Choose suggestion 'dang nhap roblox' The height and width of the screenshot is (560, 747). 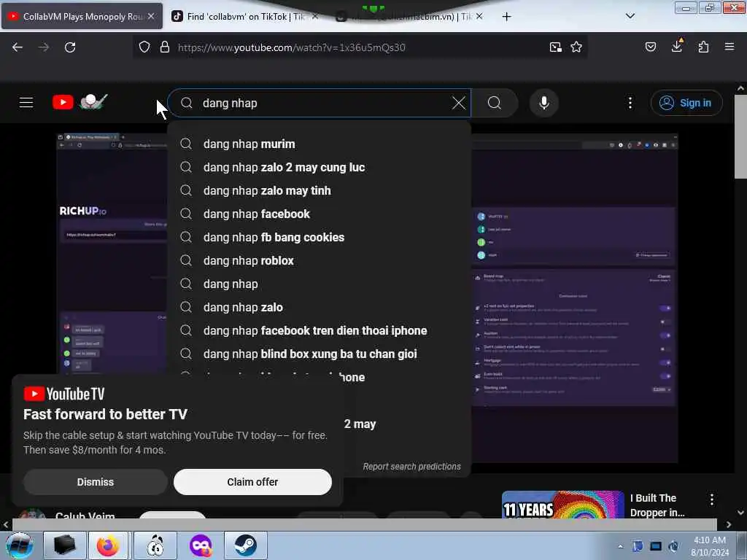pos(320,260)
